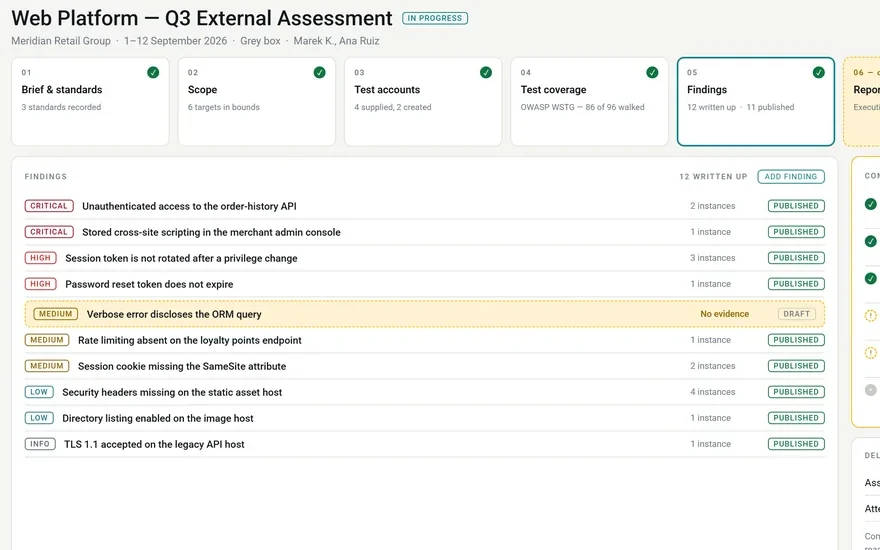880x550 pixels.
Task: Open step 06 Report card
Action: click(x=861, y=102)
